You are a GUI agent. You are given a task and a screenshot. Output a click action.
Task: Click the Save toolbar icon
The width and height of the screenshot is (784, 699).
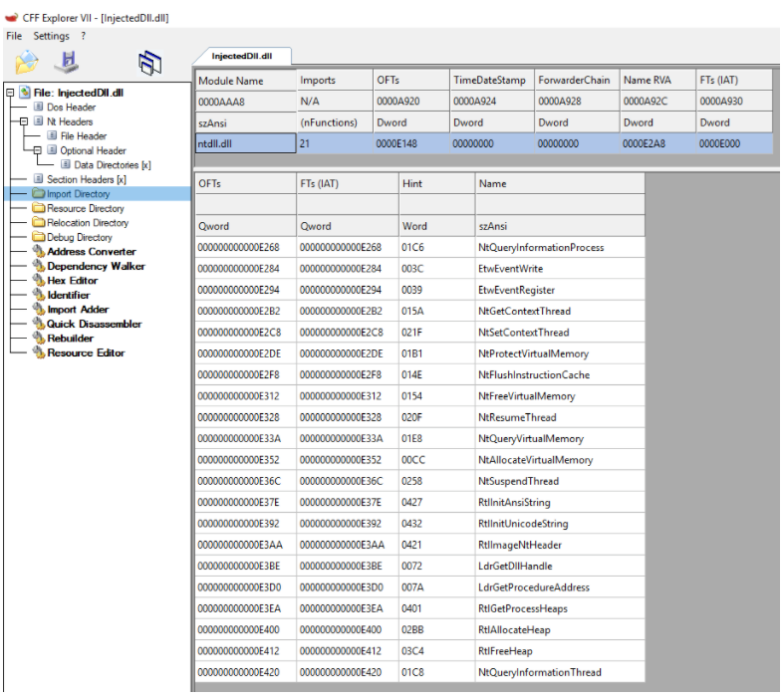pos(69,62)
